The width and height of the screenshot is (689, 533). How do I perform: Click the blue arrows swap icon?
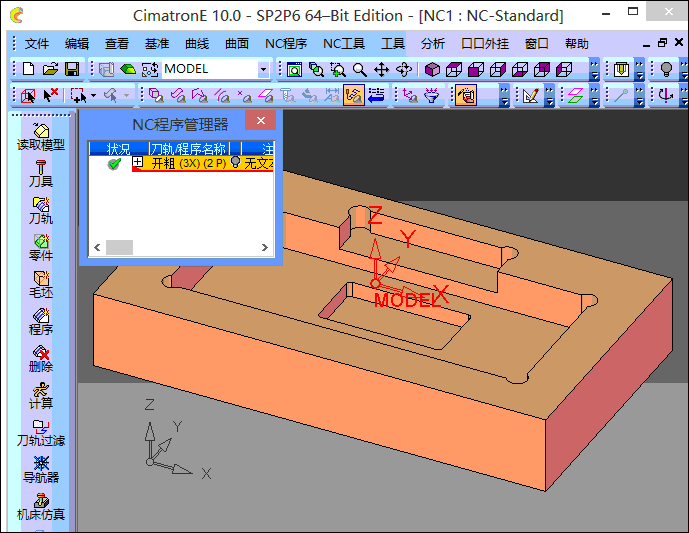tap(376, 95)
